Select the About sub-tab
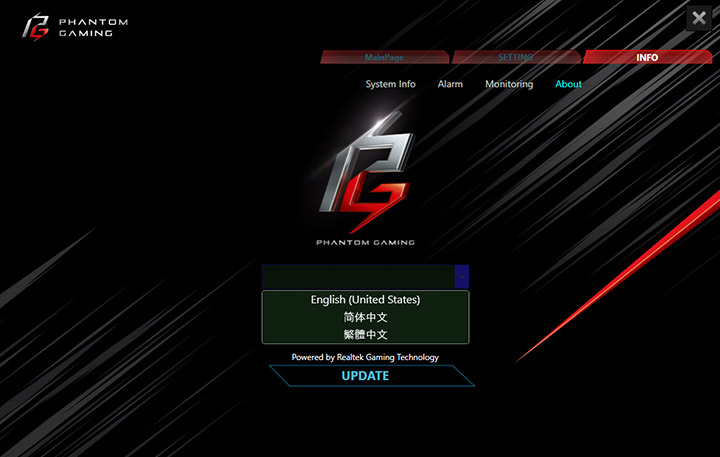 tap(568, 84)
